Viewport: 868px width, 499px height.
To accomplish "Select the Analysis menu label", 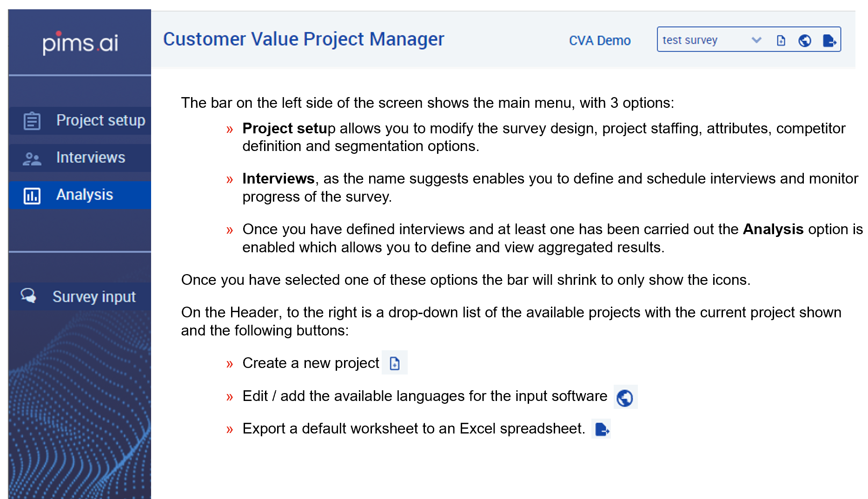I will [x=85, y=195].
